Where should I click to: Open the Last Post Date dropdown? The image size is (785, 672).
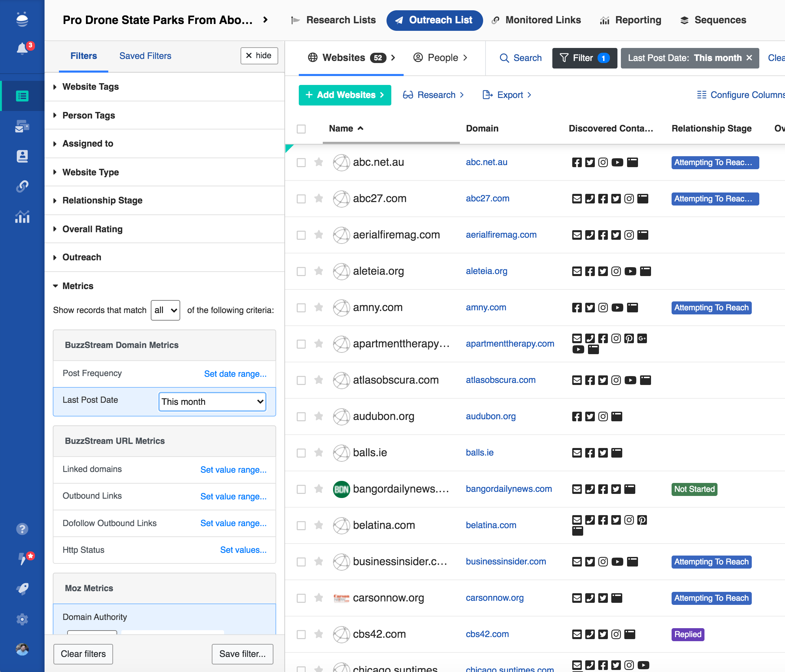click(212, 401)
